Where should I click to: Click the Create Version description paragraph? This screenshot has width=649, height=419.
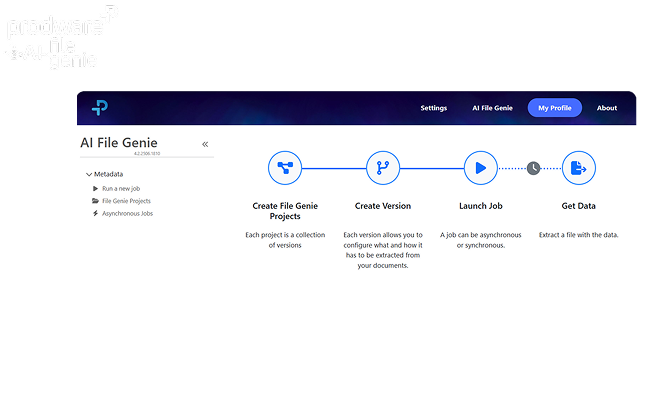click(x=383, y=250)
